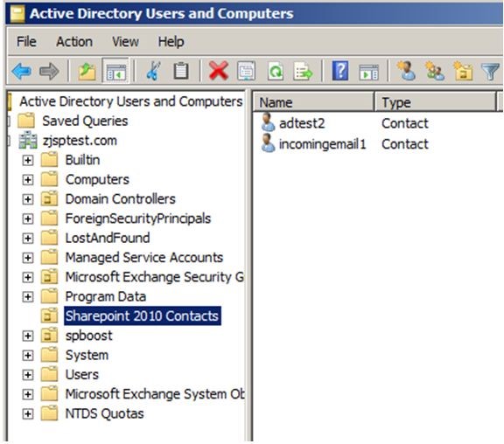The image size is (504, 444).
Task: Open the Action menu
Action: (74, 42)
